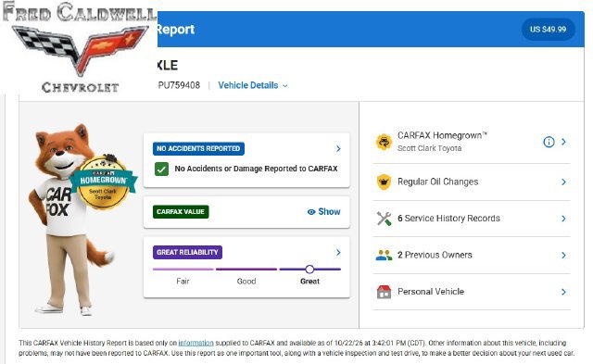Click the CARFAX VALUE green label
Image resolution: width=593 pixels, height=364 pixels.
[181, 212]
